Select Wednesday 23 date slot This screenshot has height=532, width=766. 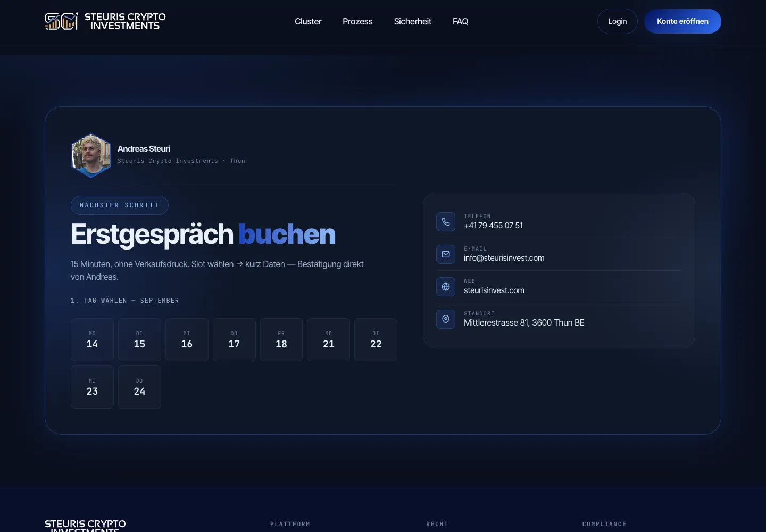pyautogui.click(x=92, y=387)
